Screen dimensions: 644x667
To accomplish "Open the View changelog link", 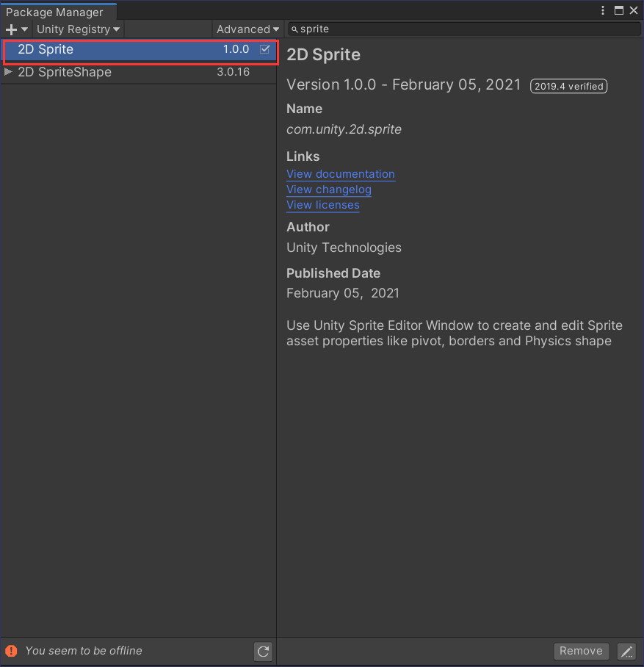I will point(329,190).
